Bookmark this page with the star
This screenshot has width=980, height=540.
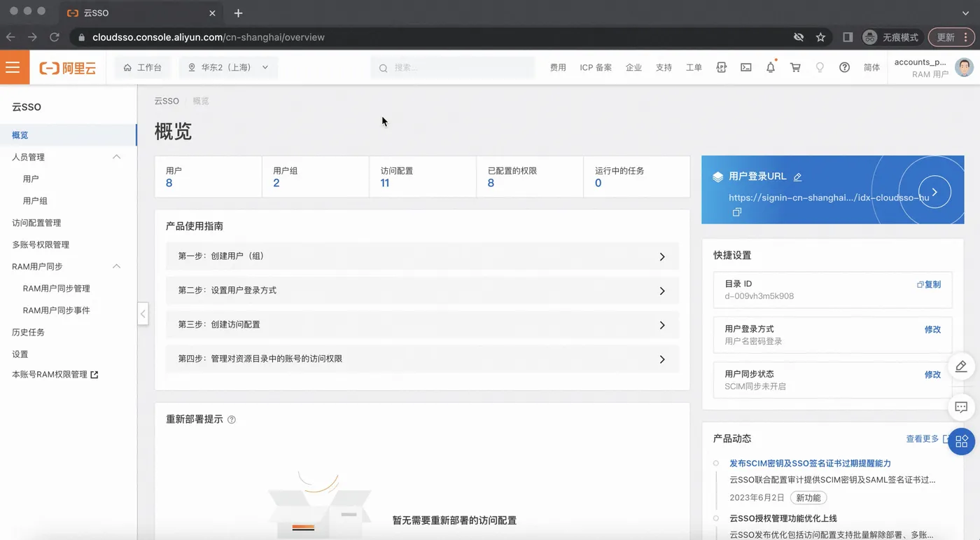tap(820, 37)
